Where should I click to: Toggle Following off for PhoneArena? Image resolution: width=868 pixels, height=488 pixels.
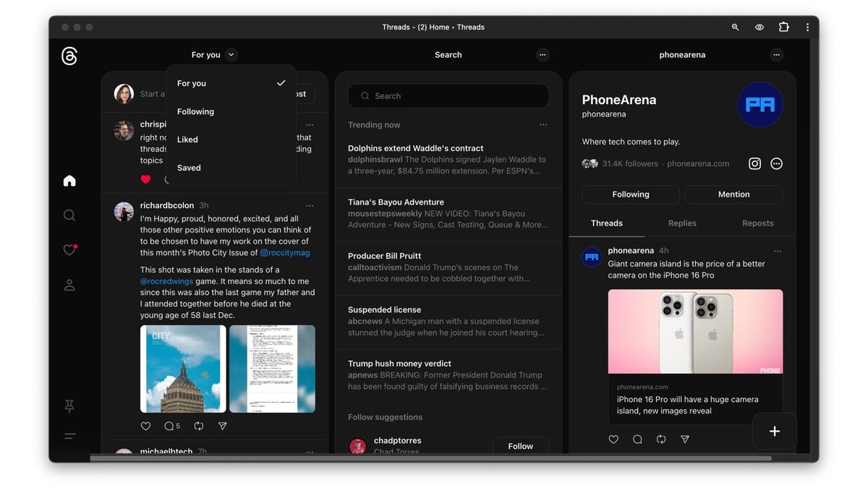point(630,194)
